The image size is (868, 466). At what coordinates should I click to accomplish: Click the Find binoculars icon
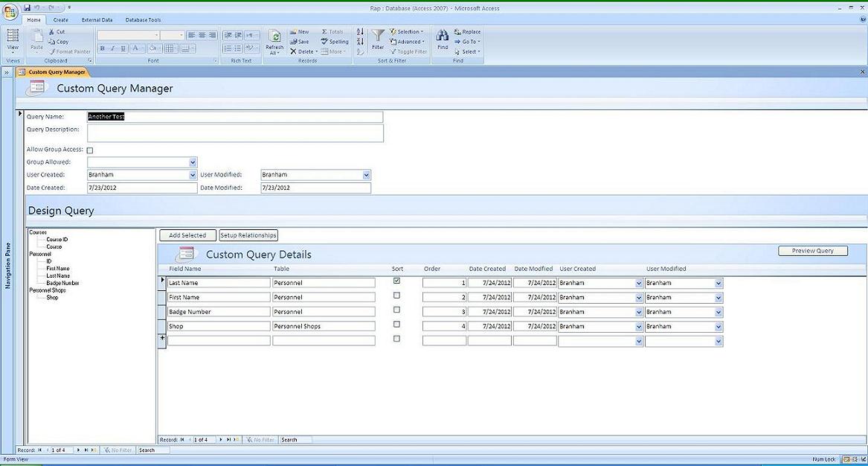[443, 36]
